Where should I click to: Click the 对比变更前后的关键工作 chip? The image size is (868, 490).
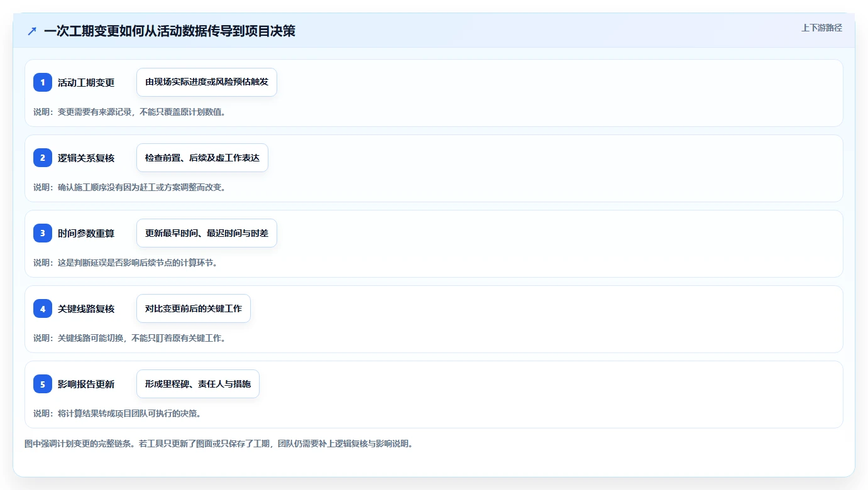[x=194, y=308]
